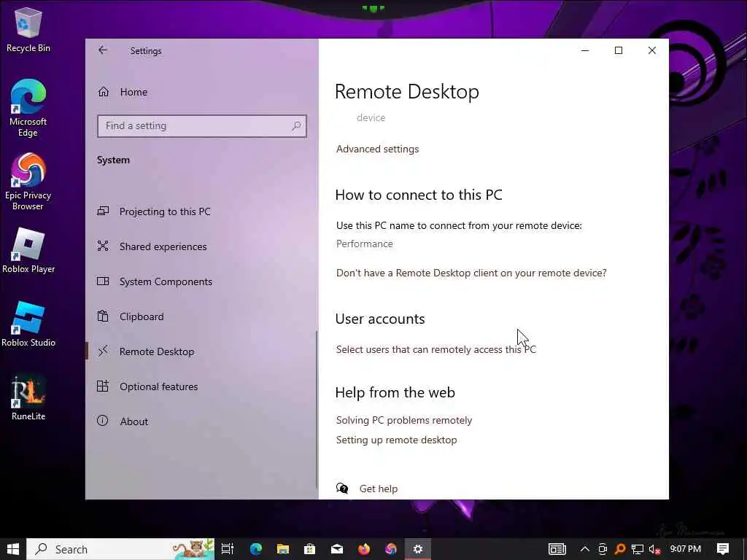This screenshot has height=560, width=747.
Task: Select the Epic Privacy Browser desktop shortcut
Action: click(x=28, y=182)
